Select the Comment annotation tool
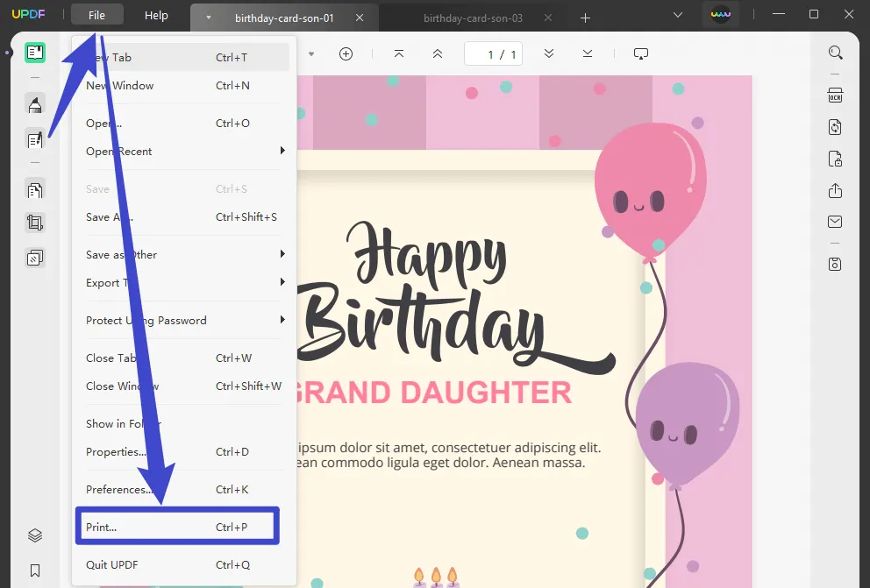The height and width of the screenshot is (588, 870). pos(35,104)
